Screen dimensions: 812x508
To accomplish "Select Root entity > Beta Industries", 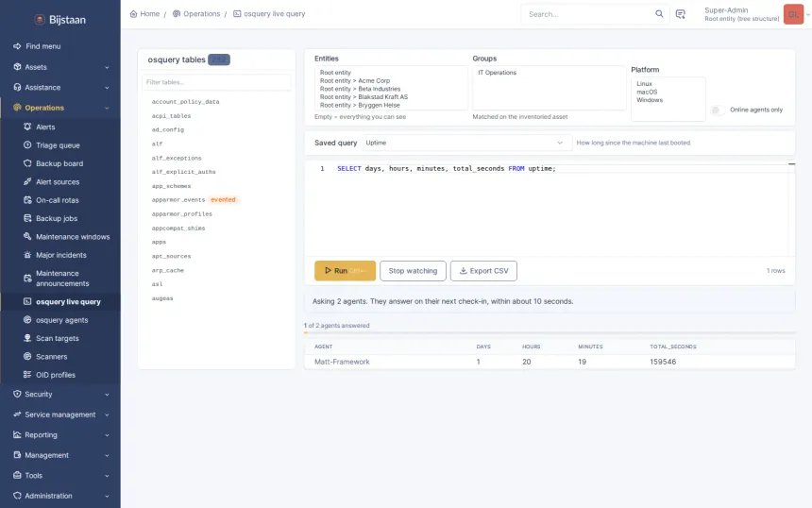I will point(360,89).
